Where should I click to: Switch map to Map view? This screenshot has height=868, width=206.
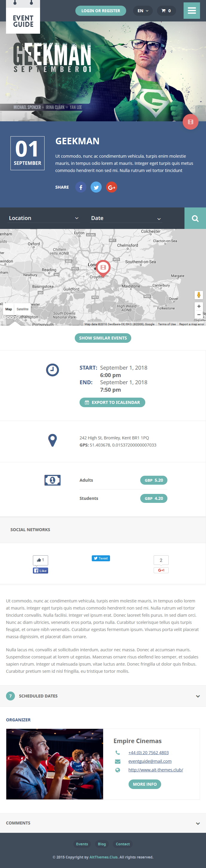click(x=9, y=309)
